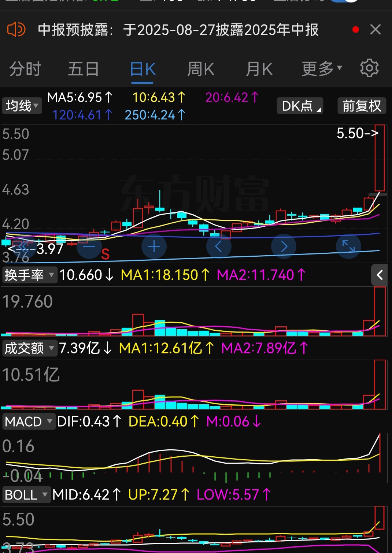The height and width of the screenshot is (553, 392).
Task: Tap the 20:6.42 moving average value
Action: point(232,97)
